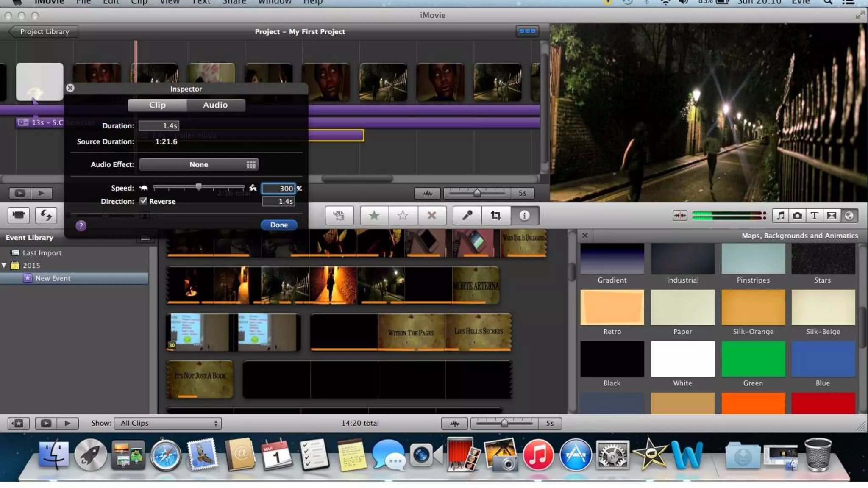Open camera import button

click(19, 216)
